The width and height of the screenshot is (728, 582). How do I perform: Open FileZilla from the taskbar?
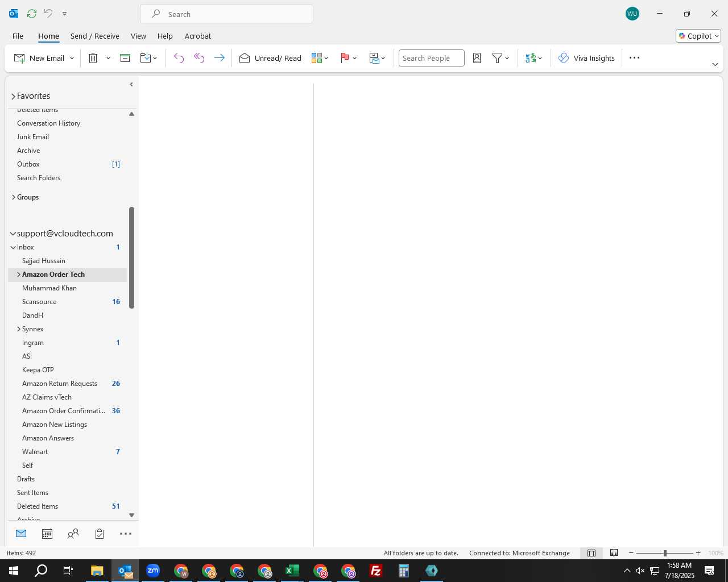(x=376, y=571)
